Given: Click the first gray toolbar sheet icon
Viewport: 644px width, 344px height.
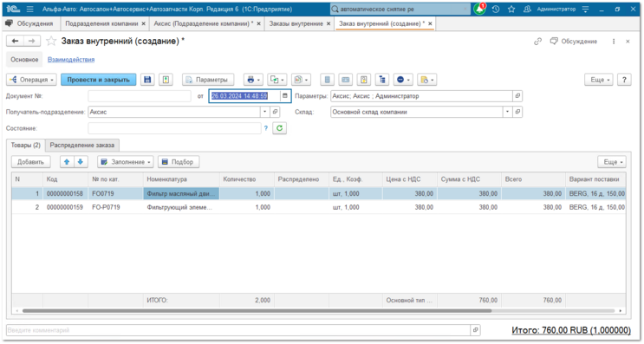Looking at the screenshot, I should coord(328,80).
